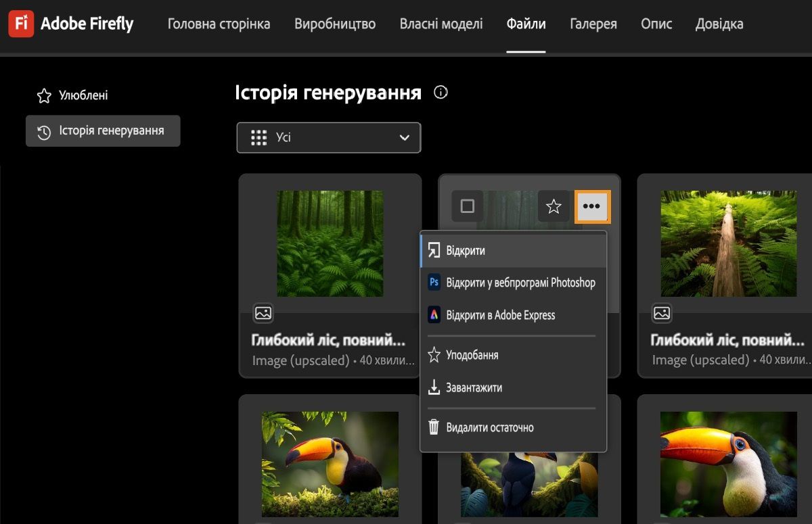Screen dimensions: 812x524
Task: Click the Adobe Firefly logo icon
Action: point(21,24)
